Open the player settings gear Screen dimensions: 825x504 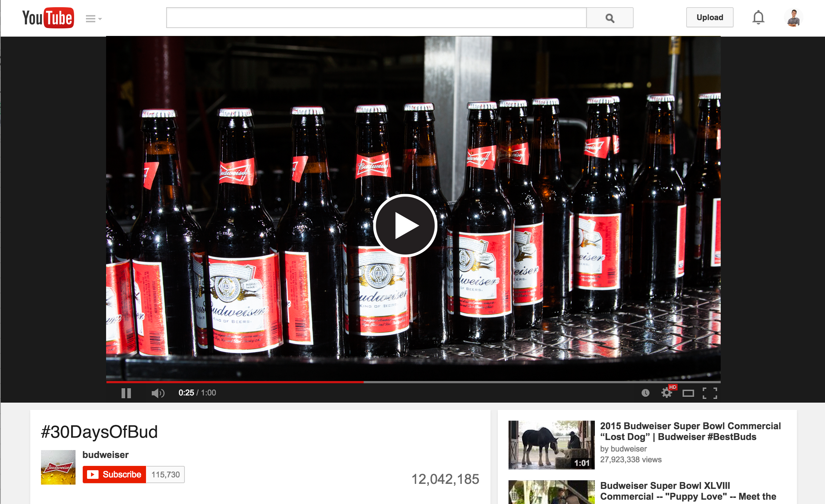[x=667, y=393]
